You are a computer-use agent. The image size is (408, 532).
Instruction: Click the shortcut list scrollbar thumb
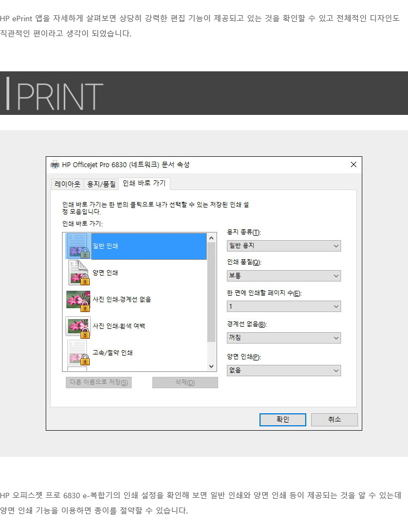pyautogui.click(x=212, y=292)
